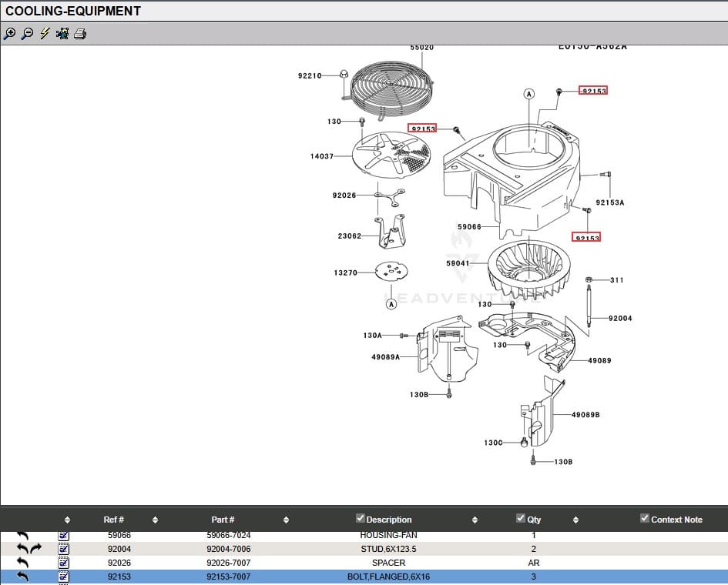728x585 pixels.
Task: Click the Ref # column header
Action: point(113,520)
